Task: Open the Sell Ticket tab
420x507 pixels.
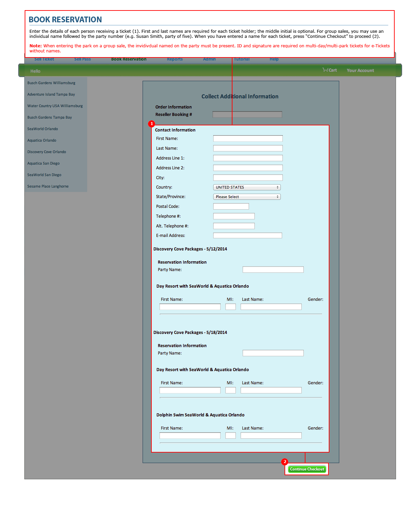Action: click(44, 59)
